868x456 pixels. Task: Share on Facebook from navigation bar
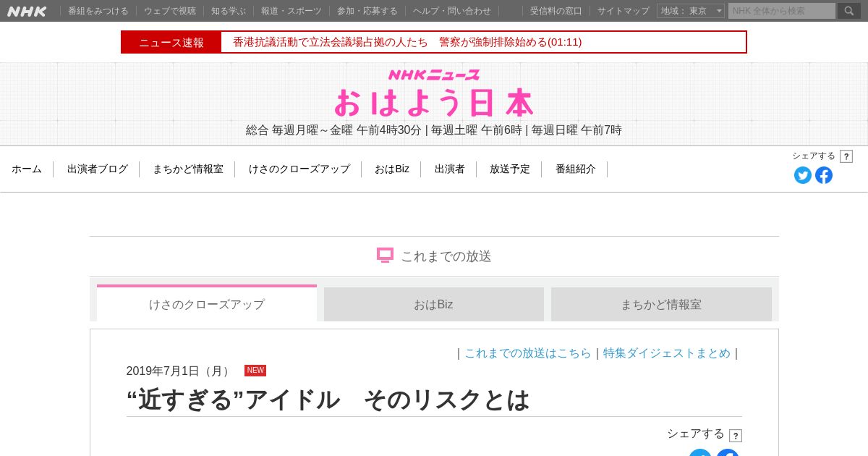[824, 175]
